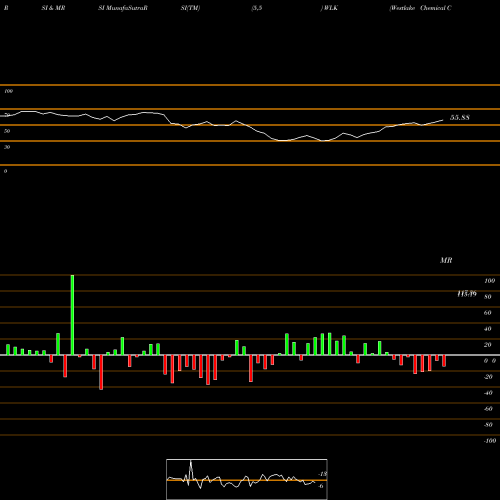Click the 'MR' panel title
This screenshot has height=500, width=500.
[446, 260]
